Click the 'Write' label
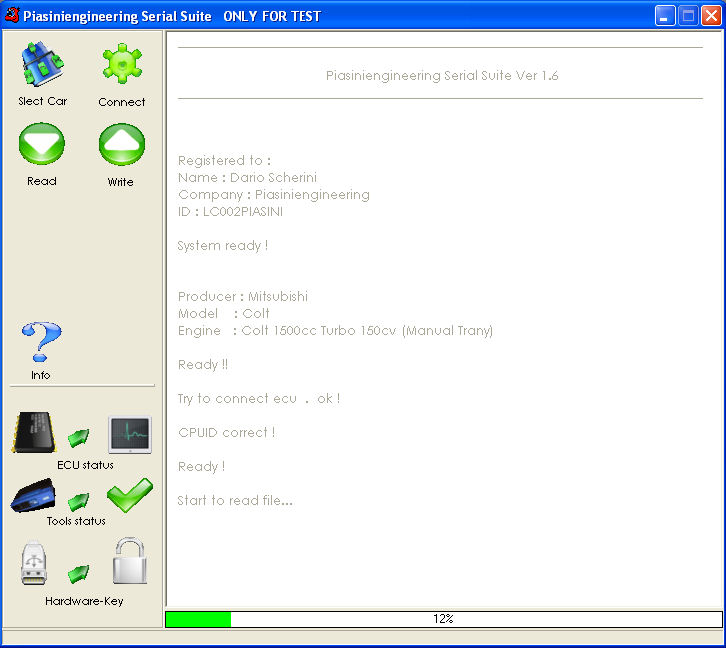 click(120, 182)
